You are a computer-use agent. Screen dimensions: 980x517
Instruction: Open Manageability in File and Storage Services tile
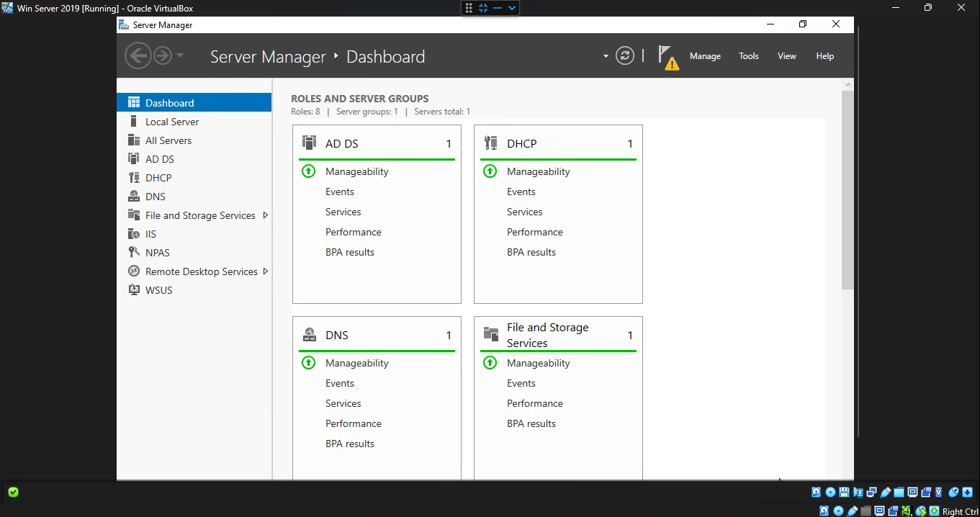click(538, 363)
